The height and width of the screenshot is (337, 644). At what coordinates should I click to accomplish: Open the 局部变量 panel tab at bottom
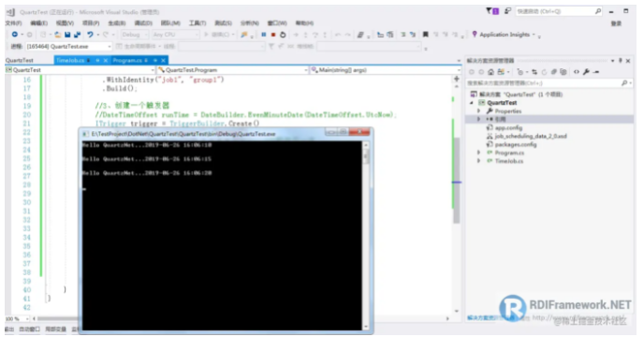pos(56,330)
